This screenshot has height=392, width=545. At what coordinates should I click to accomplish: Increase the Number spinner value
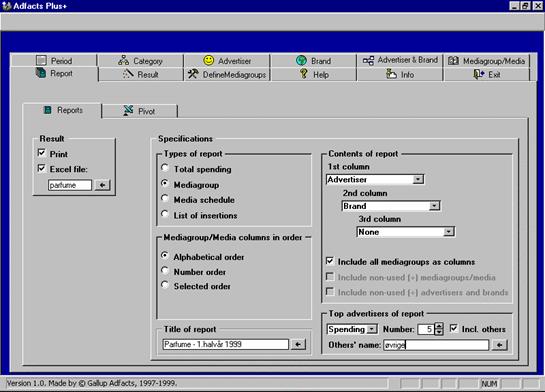point(439,326)
